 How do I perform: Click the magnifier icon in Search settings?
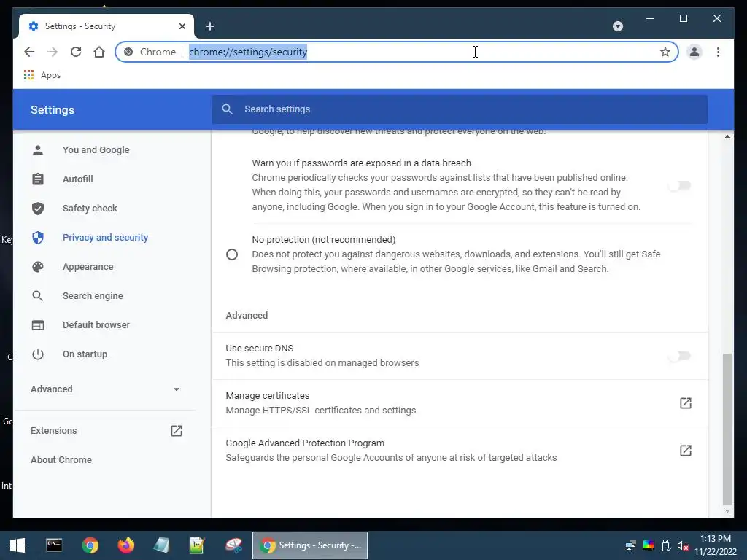228,109
